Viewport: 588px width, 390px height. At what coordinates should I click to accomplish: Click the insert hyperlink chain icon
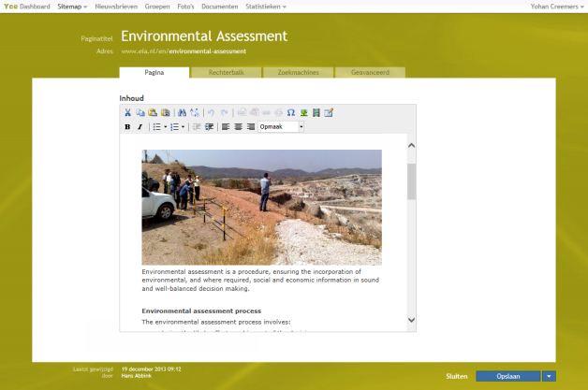tap(266, 113)
